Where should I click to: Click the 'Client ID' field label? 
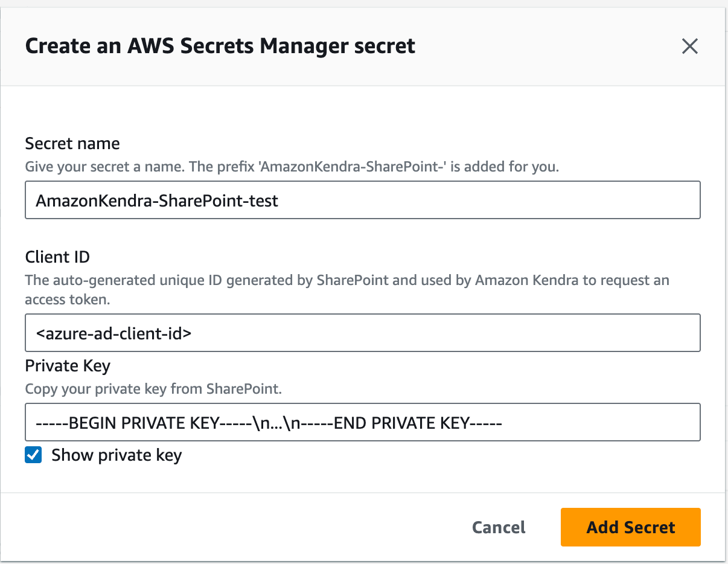[x=57, y=257]
